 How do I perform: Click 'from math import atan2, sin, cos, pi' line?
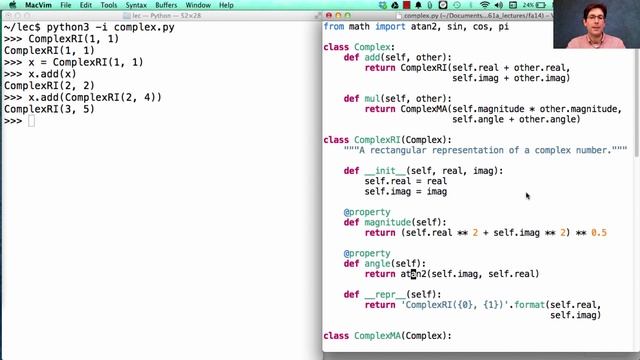click(x=416, y=27)
